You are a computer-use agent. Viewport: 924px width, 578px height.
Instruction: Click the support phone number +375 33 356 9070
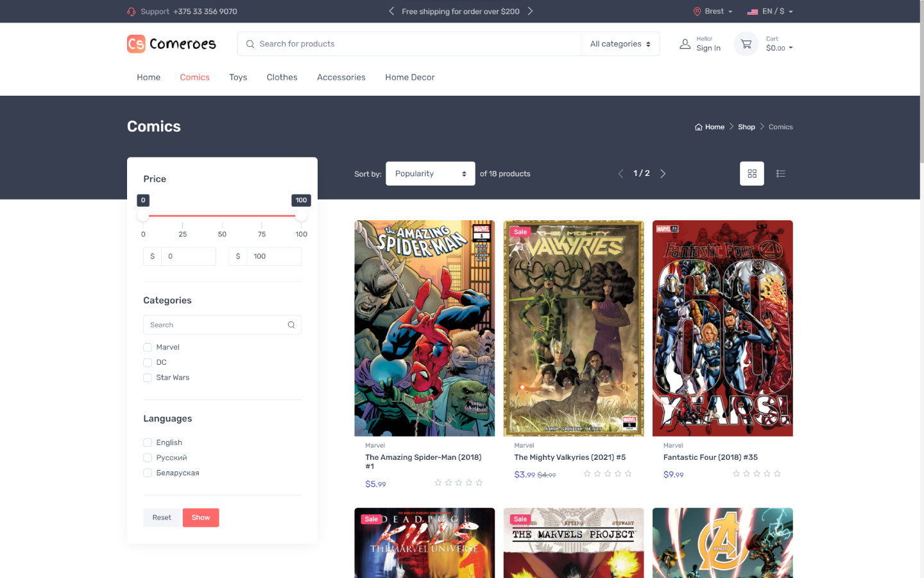205,12
